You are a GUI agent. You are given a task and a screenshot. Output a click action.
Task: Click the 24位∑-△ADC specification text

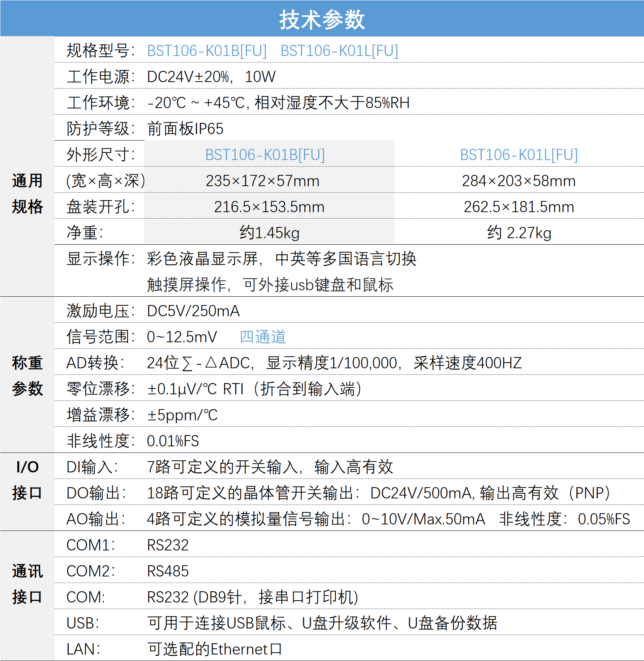pos(334,363)
